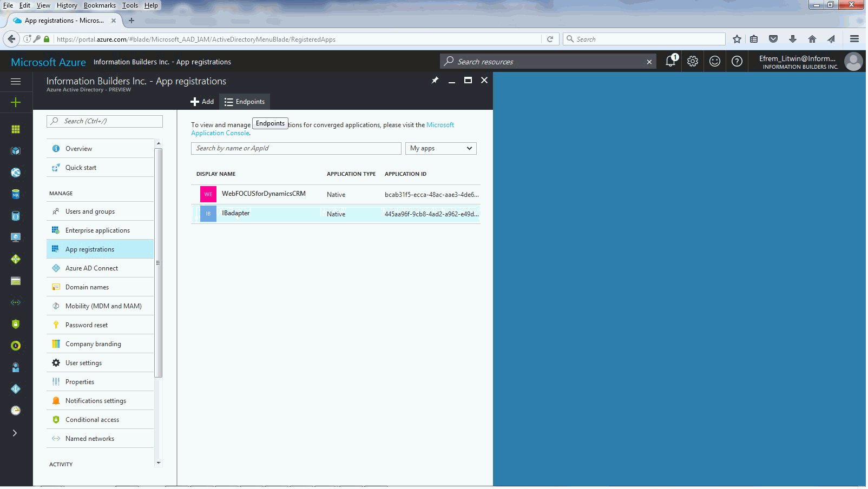
Task: Focus the blade Search (Ctrl+/) box
Action: (104, 121)
